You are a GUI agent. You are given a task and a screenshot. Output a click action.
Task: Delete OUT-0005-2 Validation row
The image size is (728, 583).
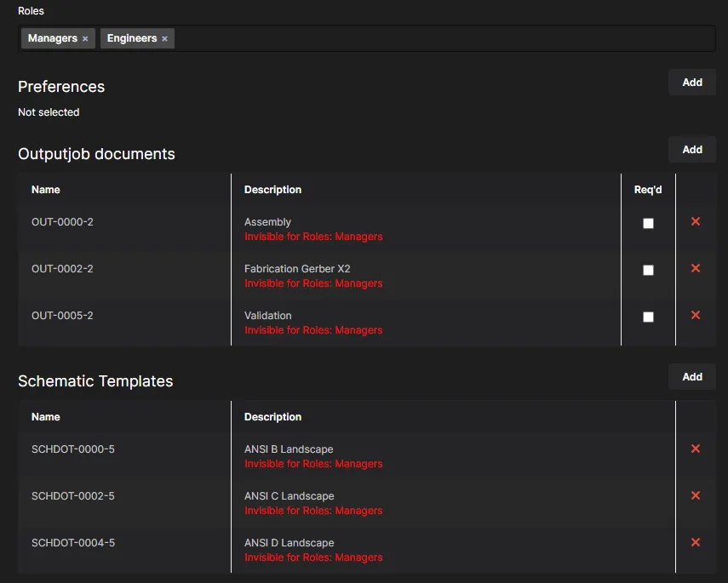[x=695, y=315]
